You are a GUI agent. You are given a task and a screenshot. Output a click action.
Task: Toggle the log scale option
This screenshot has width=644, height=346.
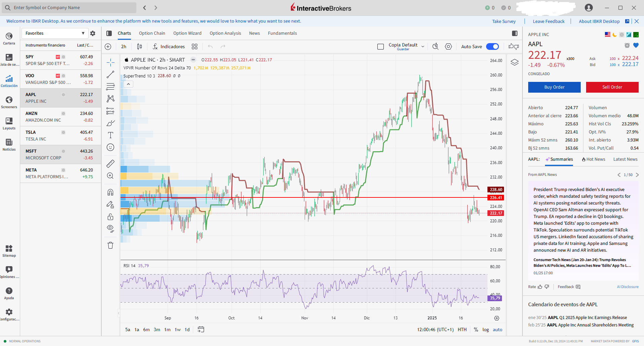[485, 329]
